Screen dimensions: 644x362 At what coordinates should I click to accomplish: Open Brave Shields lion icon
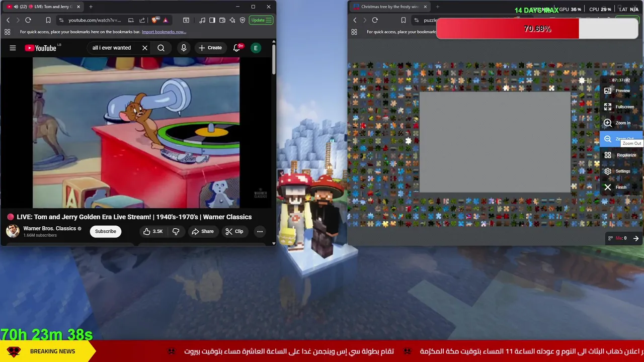coord(156,20)
